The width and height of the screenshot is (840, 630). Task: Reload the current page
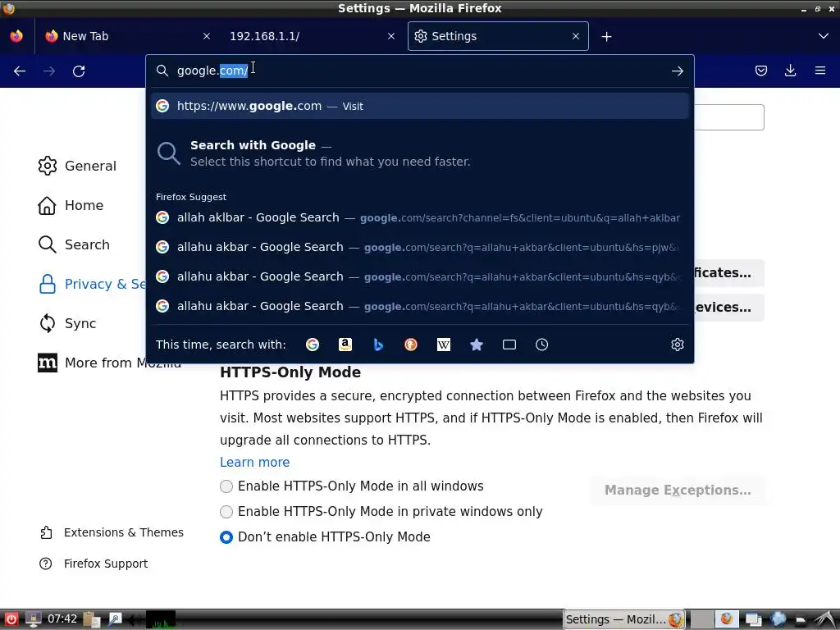tap(79, 71)
